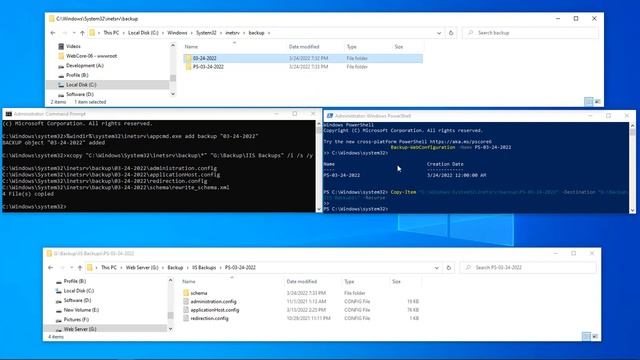Click Up arrow in PS-03-24-2022 Explorer window
This screenshot has height=360, width=640.
pyautogui.click(x=80, y=268)
